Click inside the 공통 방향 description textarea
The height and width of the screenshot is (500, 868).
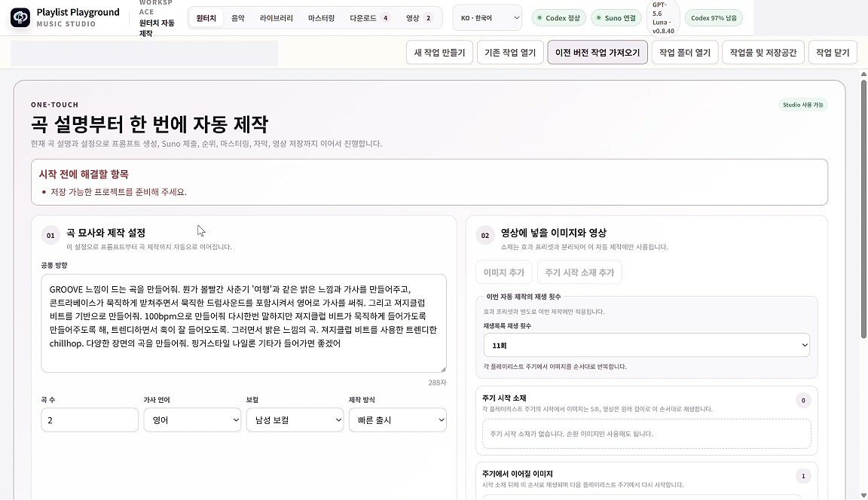pyautogui.click(x=243, y=323)
